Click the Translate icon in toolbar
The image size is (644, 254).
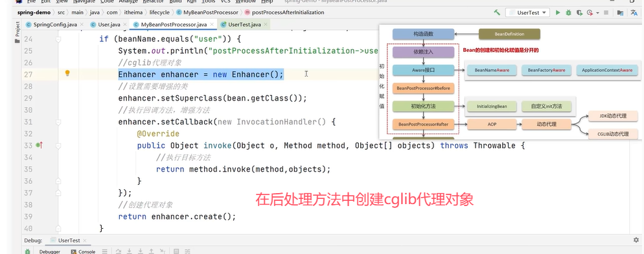(634, 13)
